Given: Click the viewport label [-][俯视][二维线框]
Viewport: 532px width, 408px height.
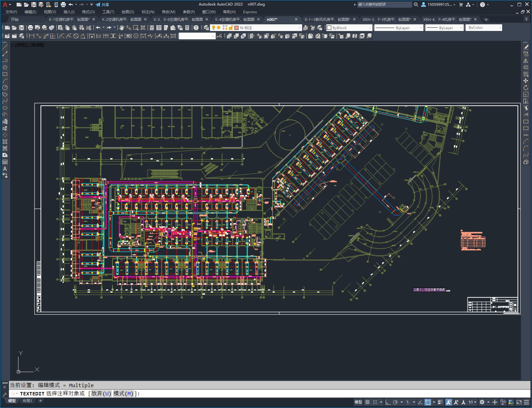Looking at the screenshot, I should tap(28, 45).
